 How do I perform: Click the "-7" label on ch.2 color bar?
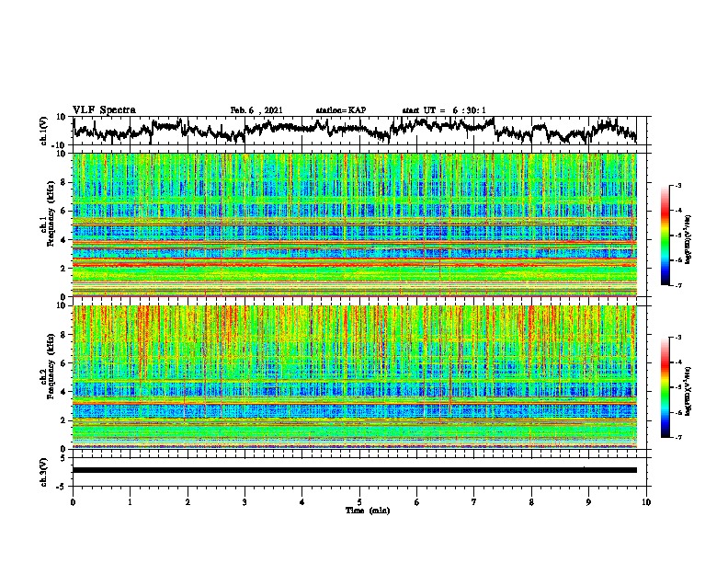[677, 438]
